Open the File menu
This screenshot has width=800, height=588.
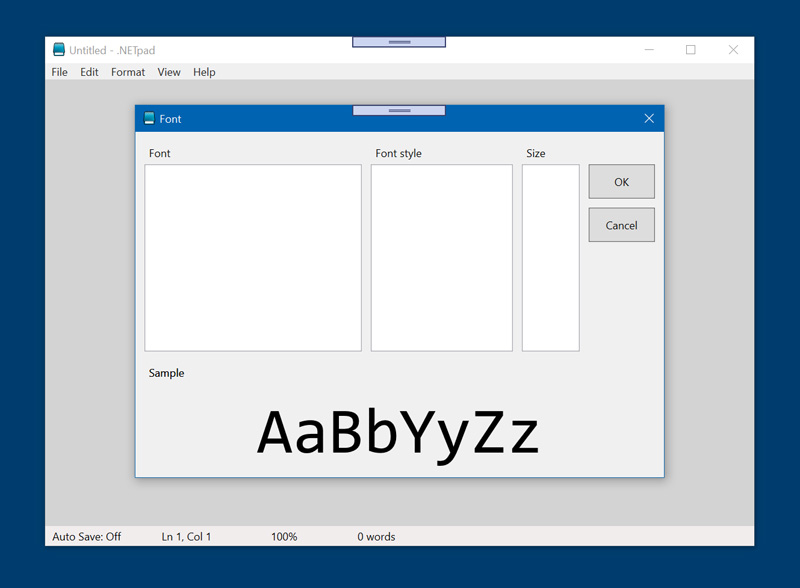(59, 72)
